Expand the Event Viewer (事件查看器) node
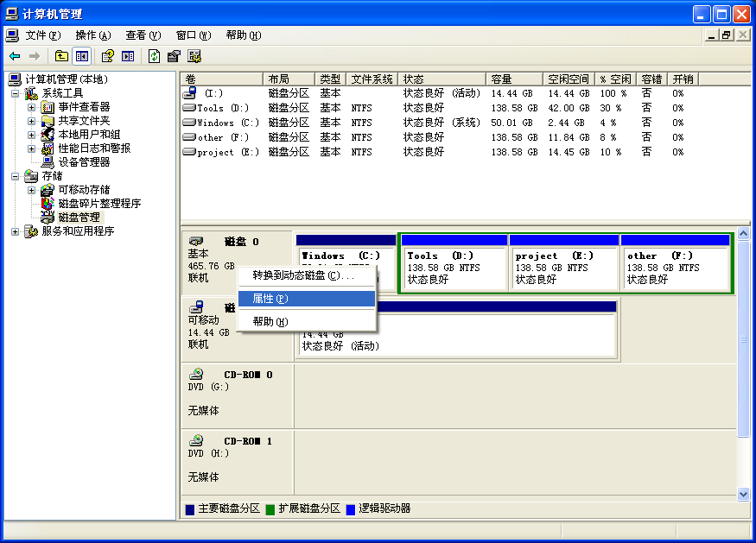756x543 pixels. coord(31,107)
